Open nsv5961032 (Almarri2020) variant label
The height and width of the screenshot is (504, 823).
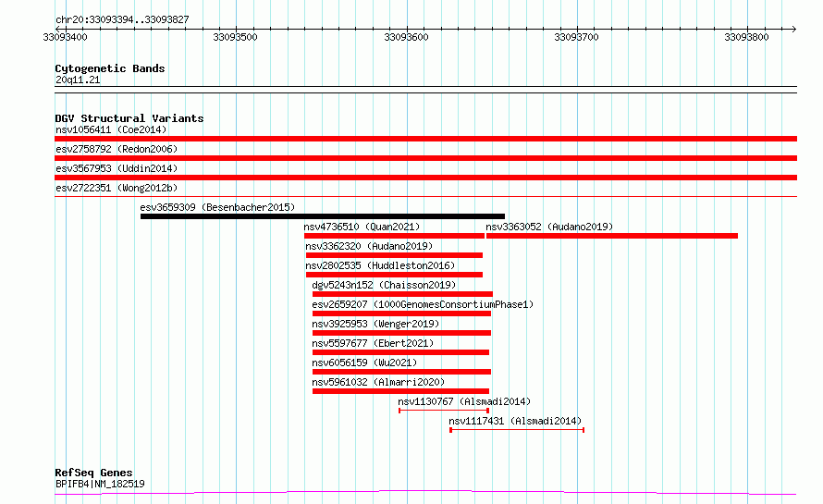tap(378, 382)
